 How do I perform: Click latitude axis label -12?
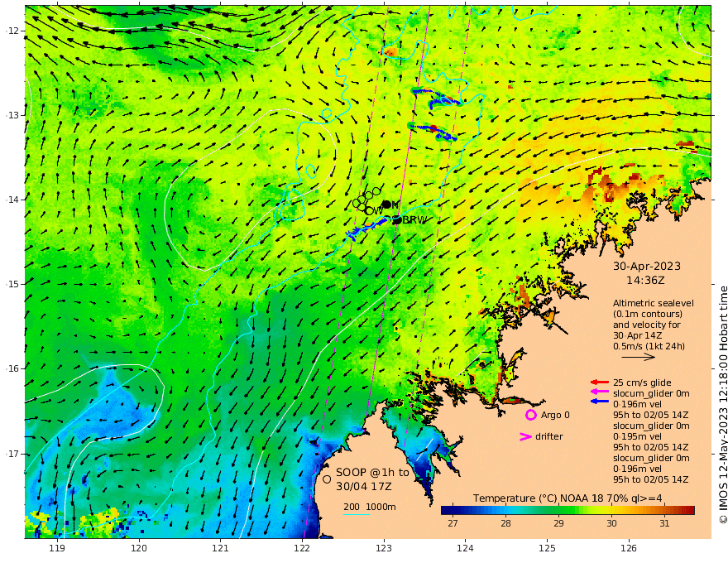pos(12,31)
